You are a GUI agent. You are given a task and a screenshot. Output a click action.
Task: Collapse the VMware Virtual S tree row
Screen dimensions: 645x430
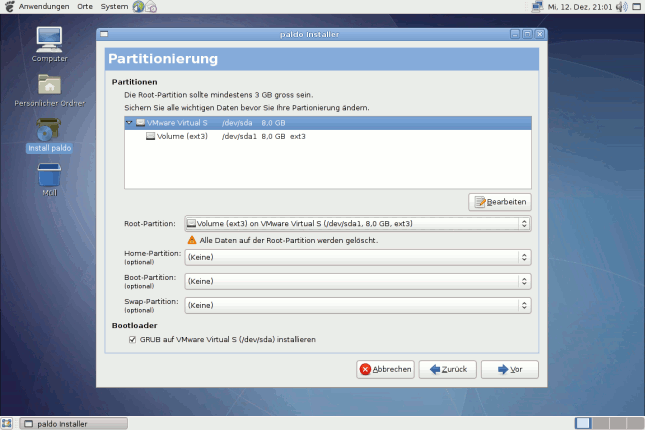point(129,123)
